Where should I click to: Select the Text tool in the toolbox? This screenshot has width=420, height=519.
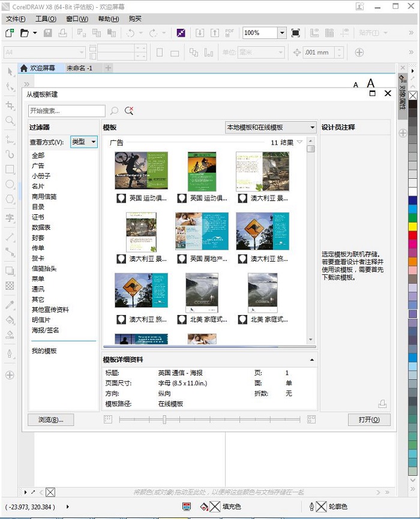(10, 218)
